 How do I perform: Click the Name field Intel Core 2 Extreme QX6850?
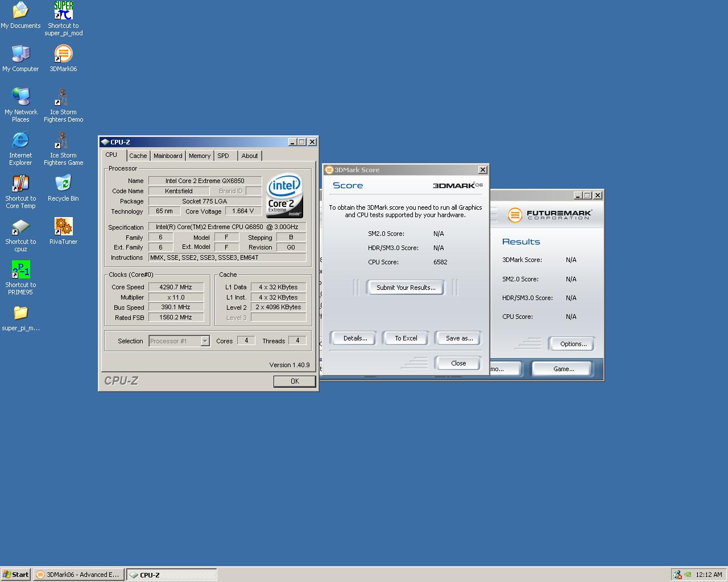click(205, 181)
